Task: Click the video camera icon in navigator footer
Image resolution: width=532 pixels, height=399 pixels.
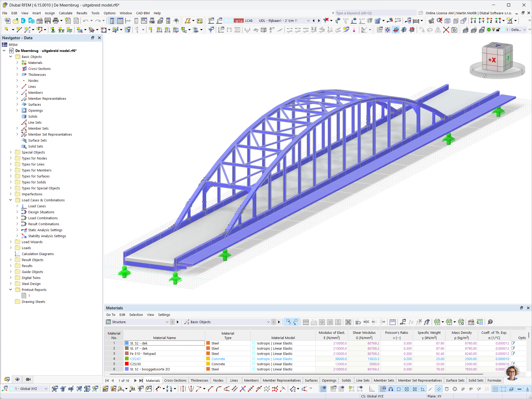Action: (x=28, y=380)
